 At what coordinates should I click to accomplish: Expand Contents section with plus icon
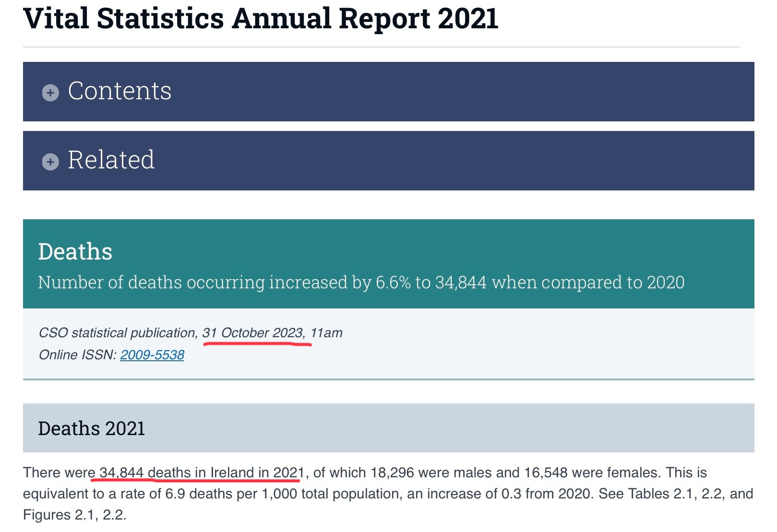coord(50,93)
